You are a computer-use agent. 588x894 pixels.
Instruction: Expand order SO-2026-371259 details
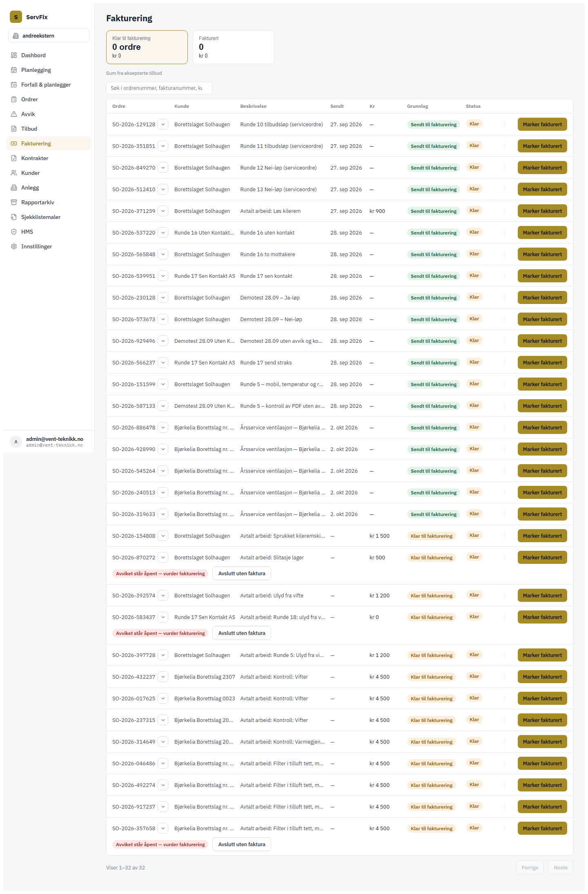point(163,211)
